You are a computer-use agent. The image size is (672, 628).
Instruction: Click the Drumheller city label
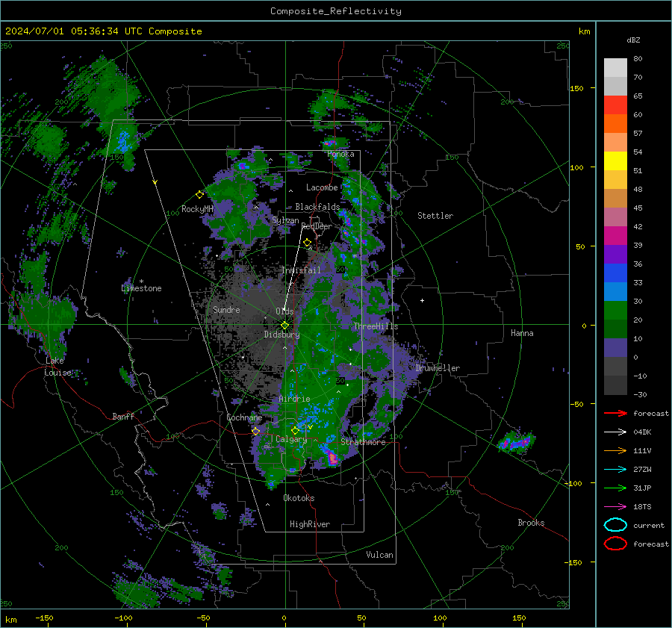click(438, 368)
